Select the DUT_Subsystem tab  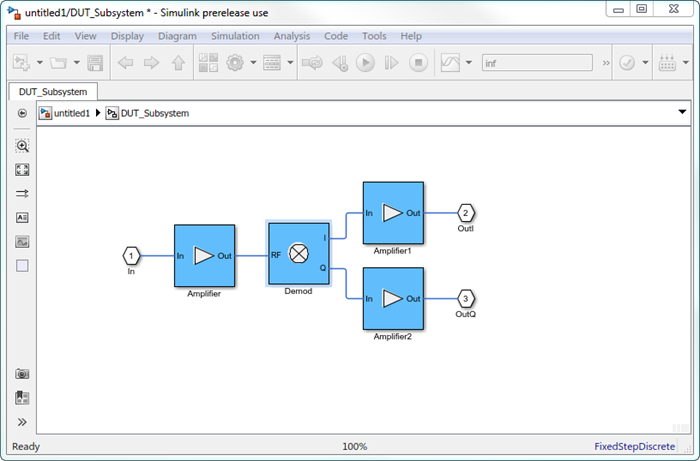pos(48,91)
